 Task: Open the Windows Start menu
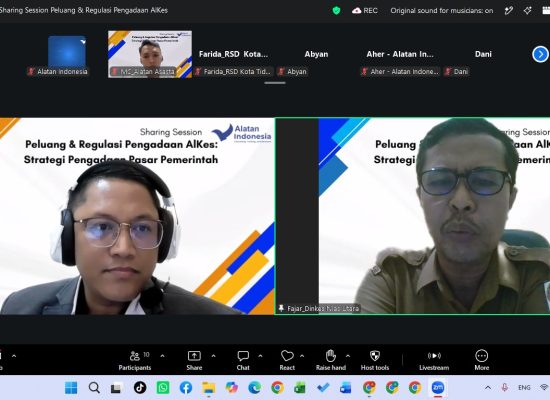tap(71, 388)
